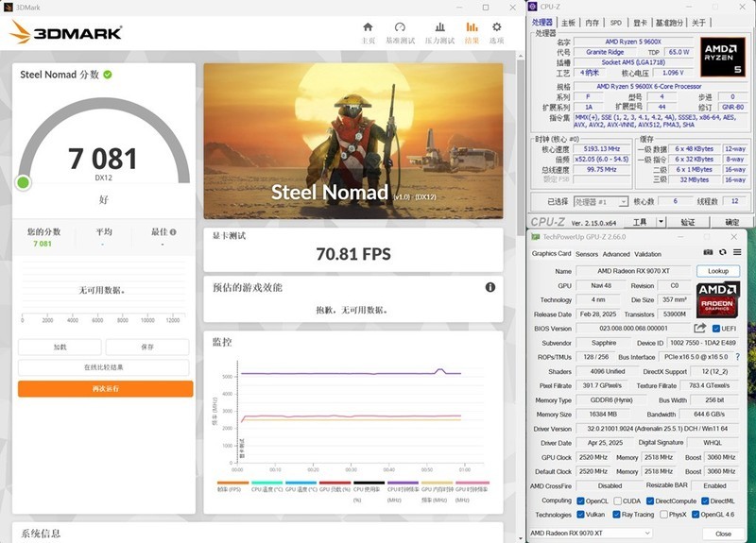Viewport: 756px width, 543px height.
Task: Click the Steel Nomad hero image
Action: (352, 141)
